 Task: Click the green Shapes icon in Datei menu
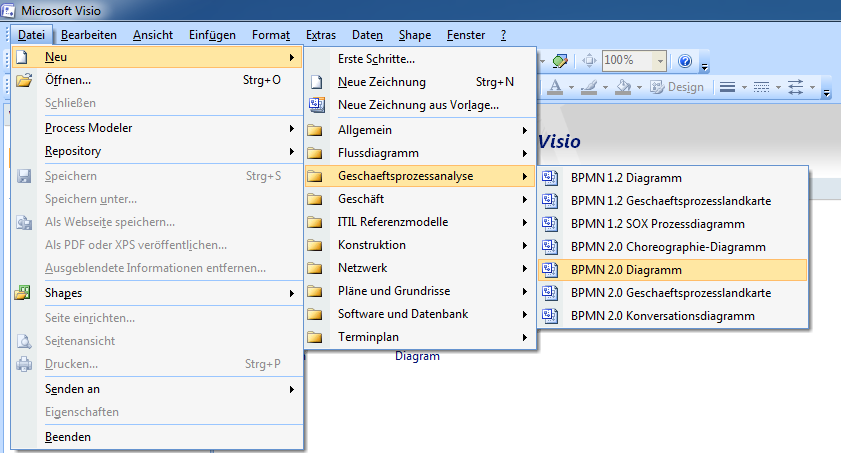(x=23, y=293)
